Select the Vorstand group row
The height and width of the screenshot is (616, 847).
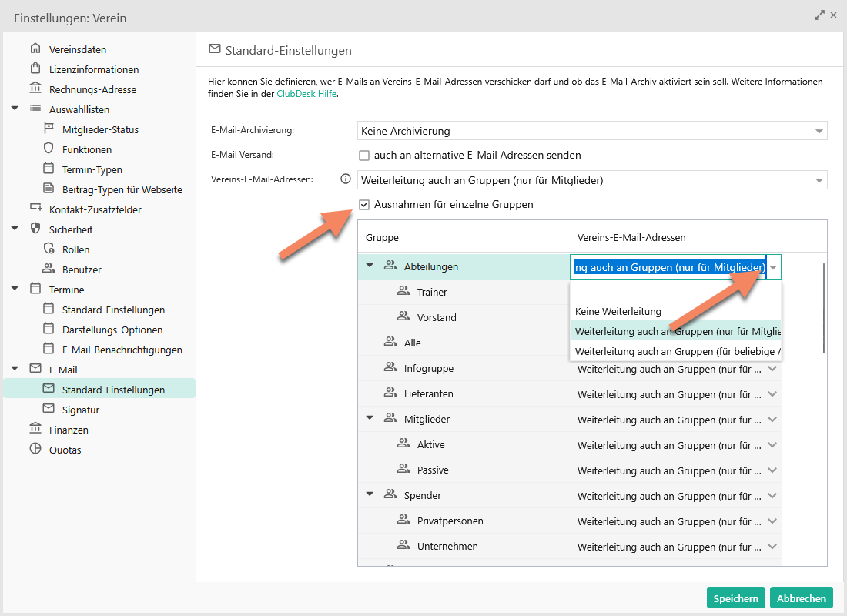[464, 317]
